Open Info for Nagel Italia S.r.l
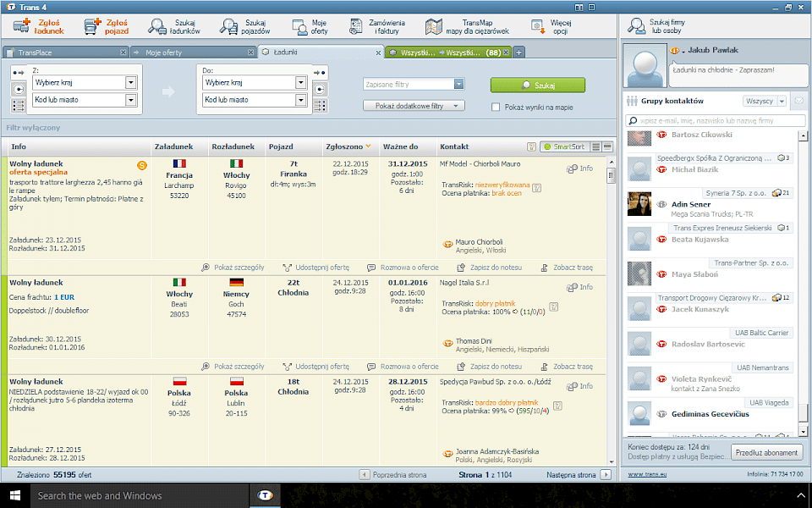812x508 pixels. pyautogui.click(x=580, y=287)
